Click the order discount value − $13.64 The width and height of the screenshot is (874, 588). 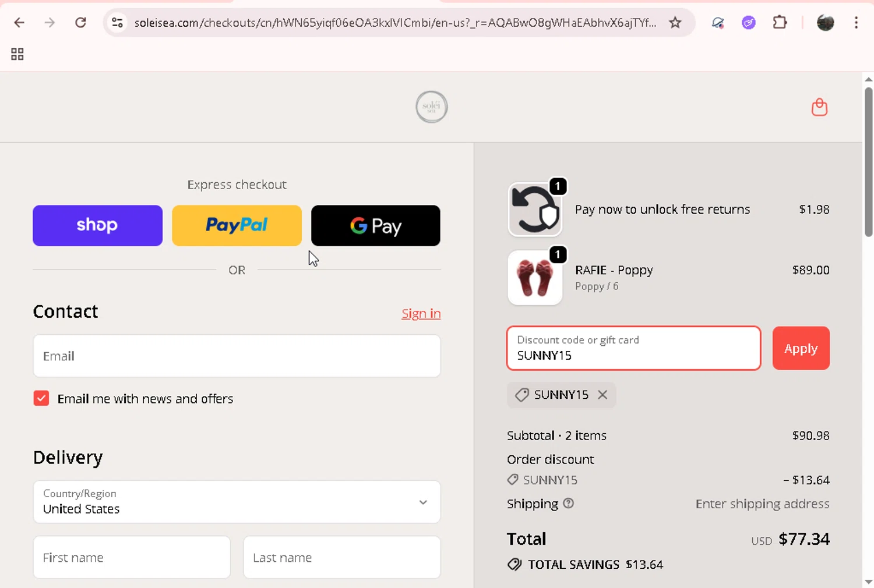click(806, 480)
